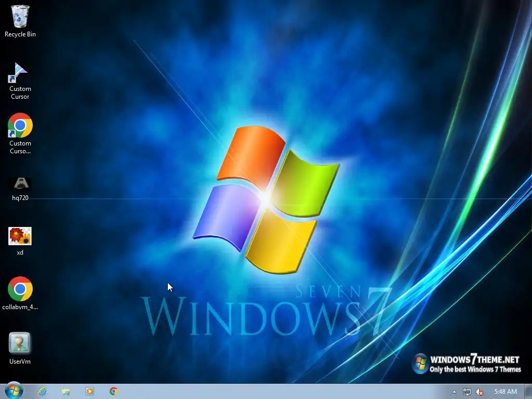Open Windows Explorer from the taskbar
The height and width of the screenshot is (399, 532).
pos(66,392)
